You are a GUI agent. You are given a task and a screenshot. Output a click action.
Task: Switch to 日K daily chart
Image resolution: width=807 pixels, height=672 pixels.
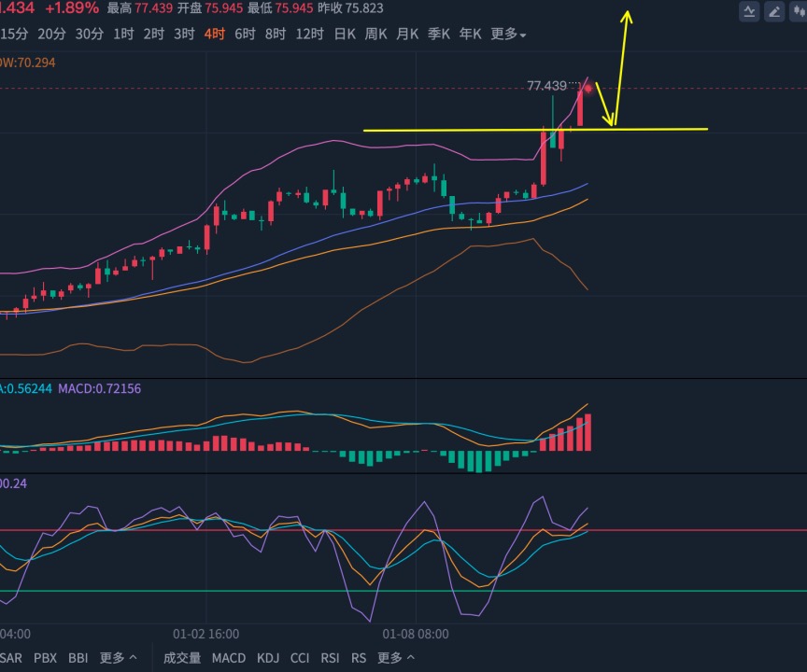coord(345,34)
